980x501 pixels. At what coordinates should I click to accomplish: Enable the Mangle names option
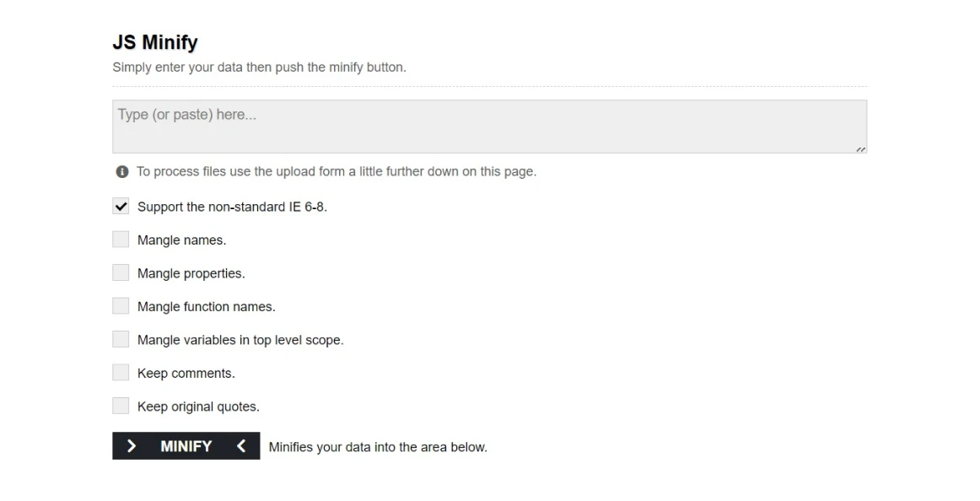(120, 239)
